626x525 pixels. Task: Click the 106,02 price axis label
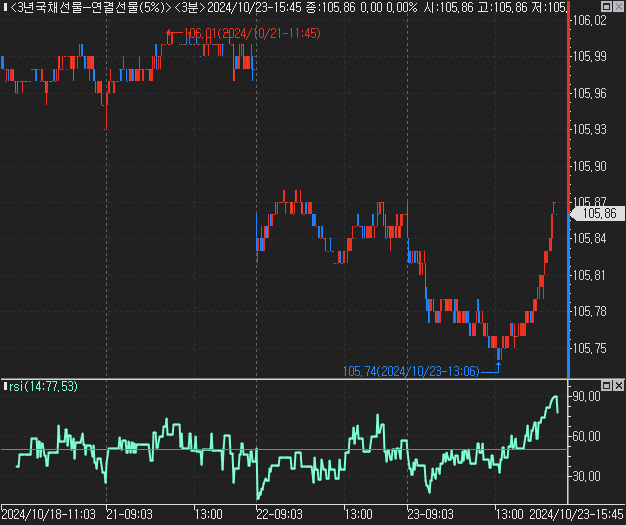pyautogui.click(x=589, y=20)
